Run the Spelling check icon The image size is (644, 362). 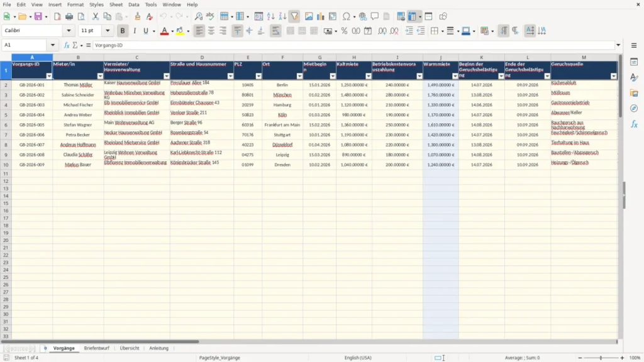point(210,16)
